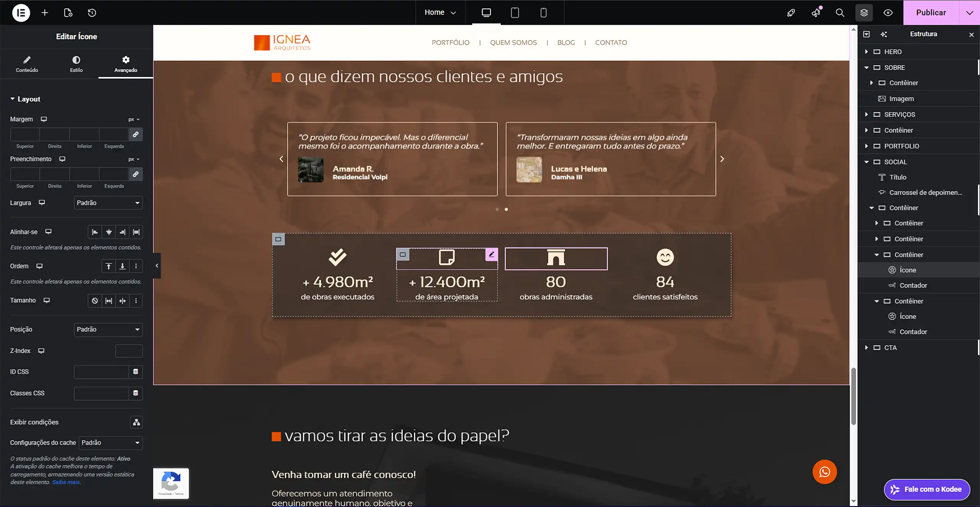Open the Finder search icon
The height and width of the screenshot is (507, 980).
(840, 13)
